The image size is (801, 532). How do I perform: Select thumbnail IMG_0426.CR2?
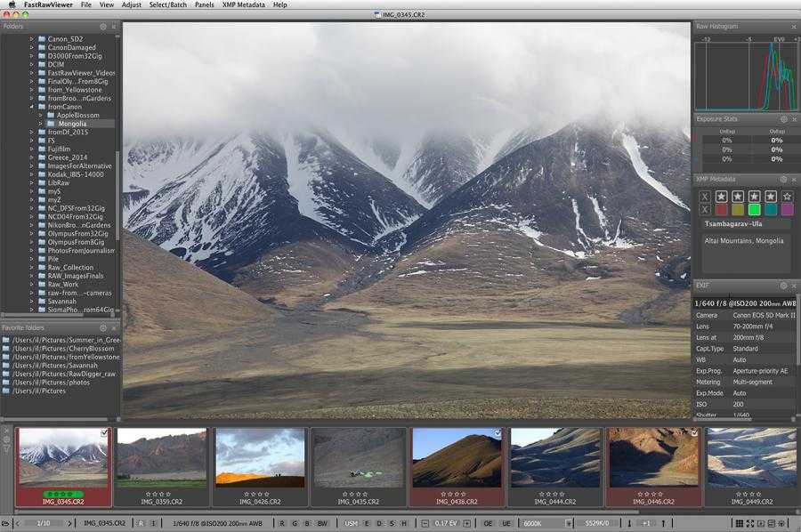pos(260,467)
